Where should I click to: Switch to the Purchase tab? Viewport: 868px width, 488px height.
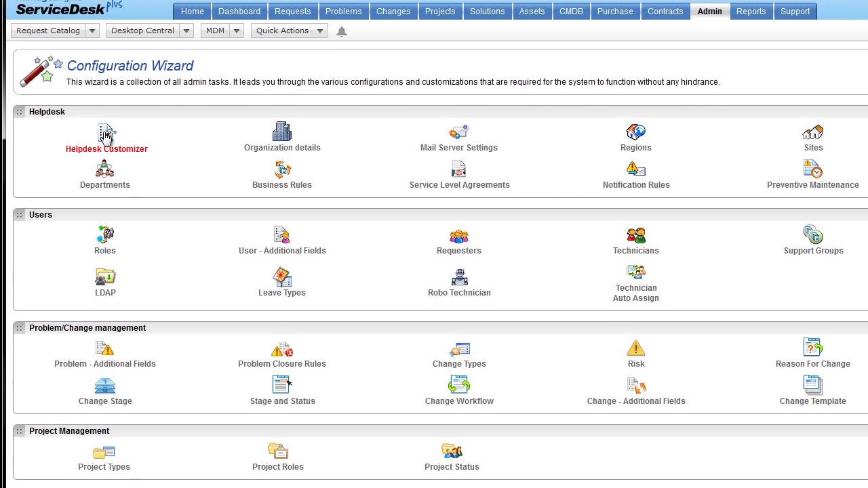click(x=615, y=11)
